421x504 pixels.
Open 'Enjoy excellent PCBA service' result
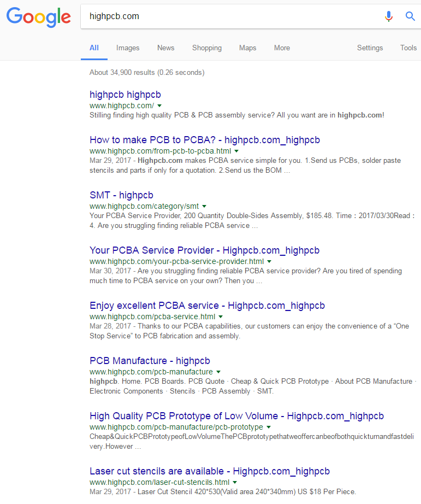[x=207, y=306]
